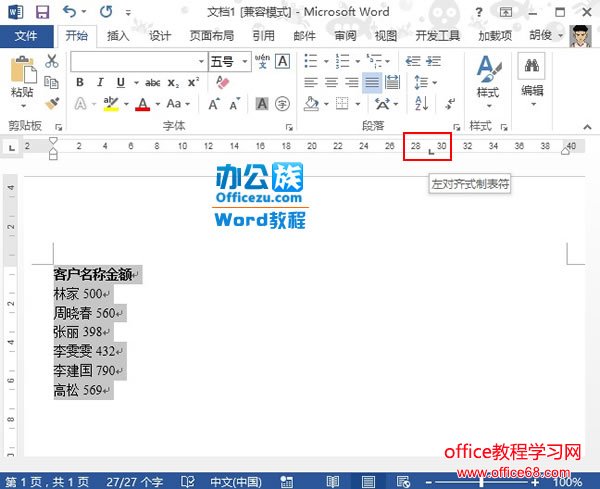Click the user account avatar picture

click(x=580, y=36)
